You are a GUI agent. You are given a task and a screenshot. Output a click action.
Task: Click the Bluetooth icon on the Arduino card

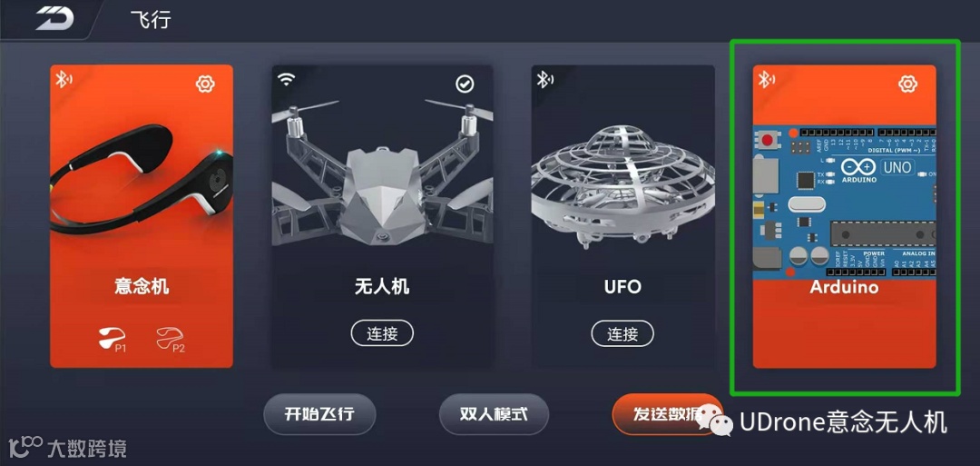(x=766, y=79)
